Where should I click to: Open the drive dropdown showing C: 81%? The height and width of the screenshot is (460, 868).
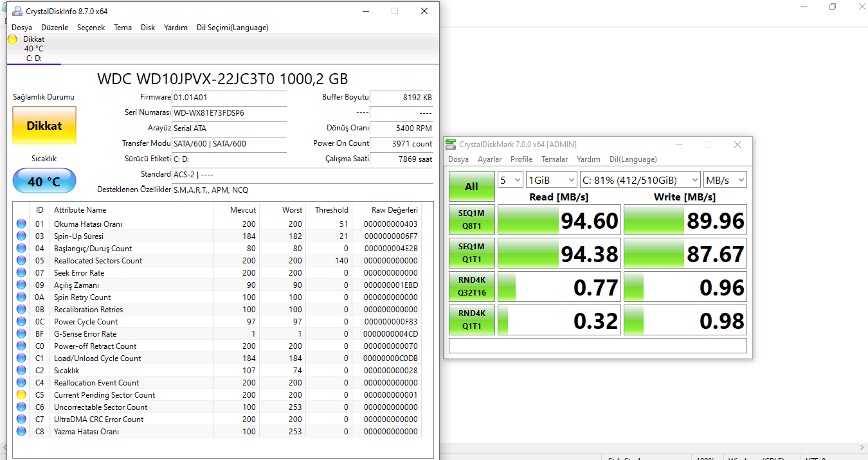[x=640, y=180]
